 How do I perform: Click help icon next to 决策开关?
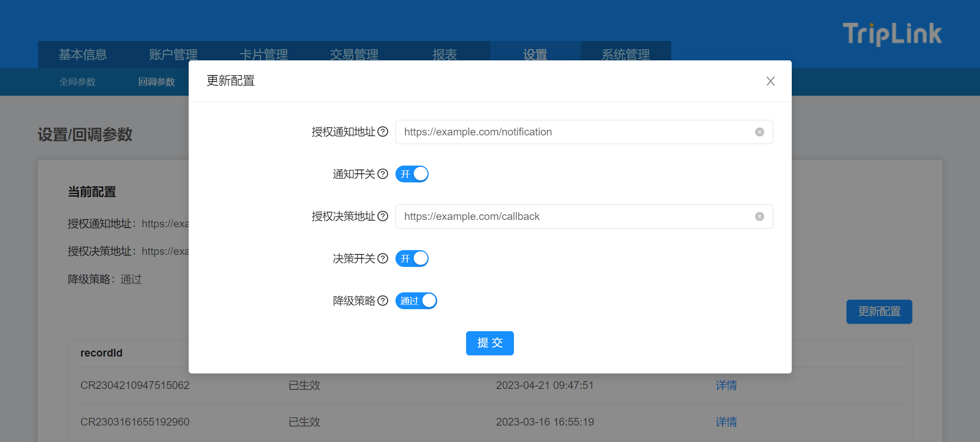click(383, 259)
